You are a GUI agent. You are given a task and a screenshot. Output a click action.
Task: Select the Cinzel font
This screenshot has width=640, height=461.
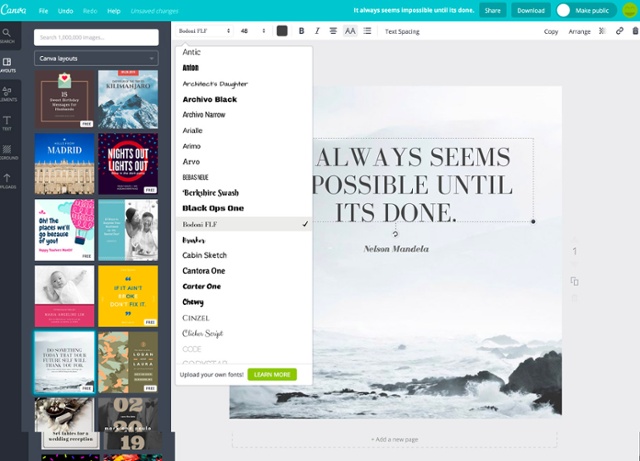pos(244,318)
